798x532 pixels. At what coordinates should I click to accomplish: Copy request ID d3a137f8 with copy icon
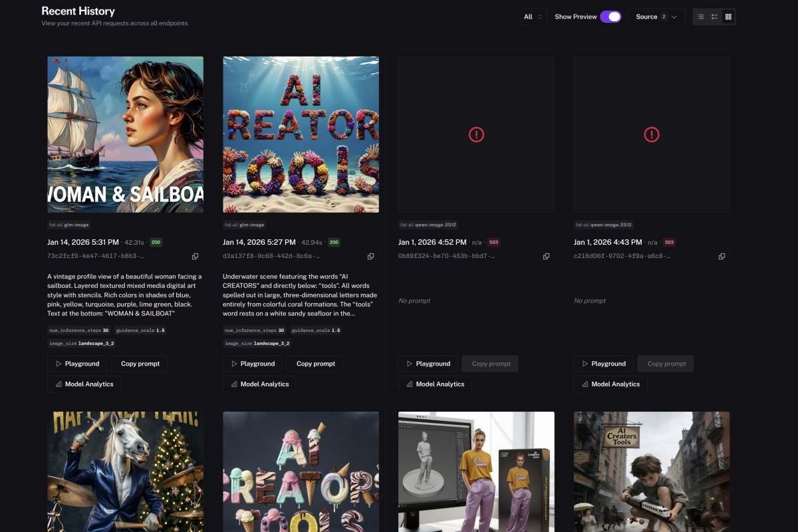pyautogui.click(x=370, y=256)
